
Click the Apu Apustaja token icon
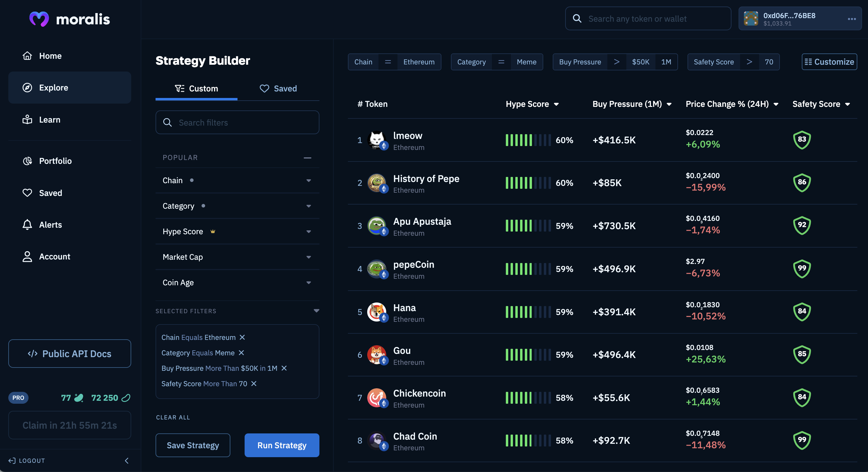pos(377,226)
